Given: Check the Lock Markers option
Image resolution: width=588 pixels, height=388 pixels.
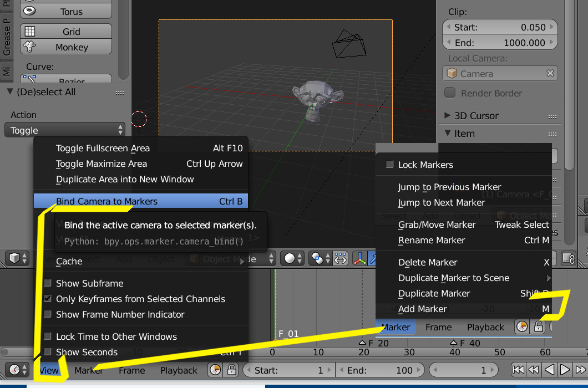Looking at the screenshot, I should [x=390, y=164].
